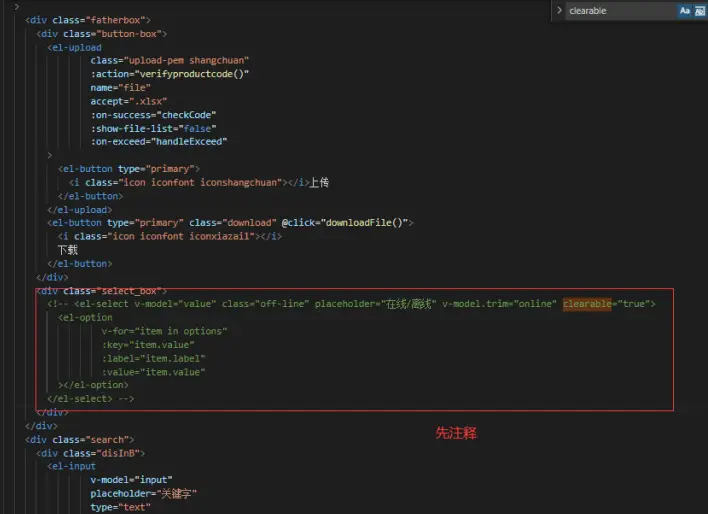Click the "关键字" placeholder value
The height and width of the screenshot is (514, 708).
(170, 493)
